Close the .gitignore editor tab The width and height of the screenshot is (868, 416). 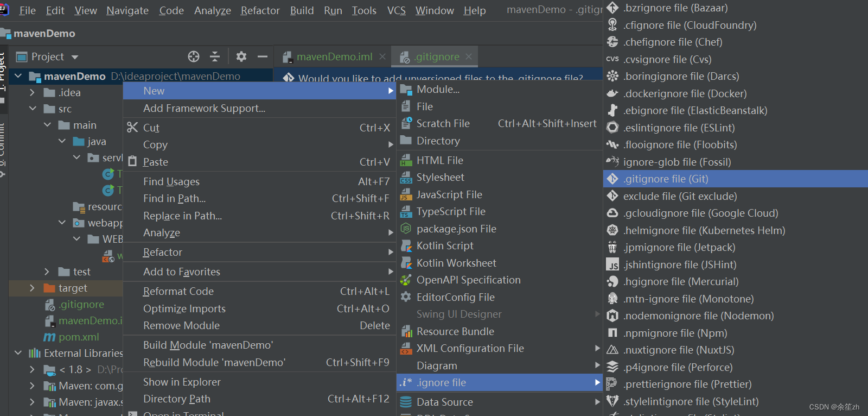469,56
